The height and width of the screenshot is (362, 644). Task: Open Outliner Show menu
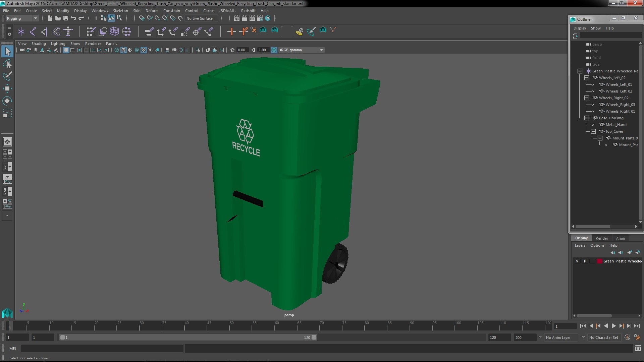pos(596,28)
